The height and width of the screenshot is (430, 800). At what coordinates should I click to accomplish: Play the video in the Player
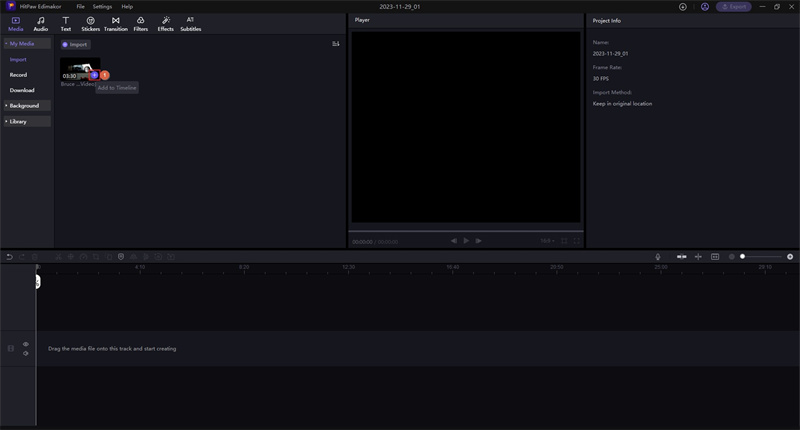[x=466, y=241]
